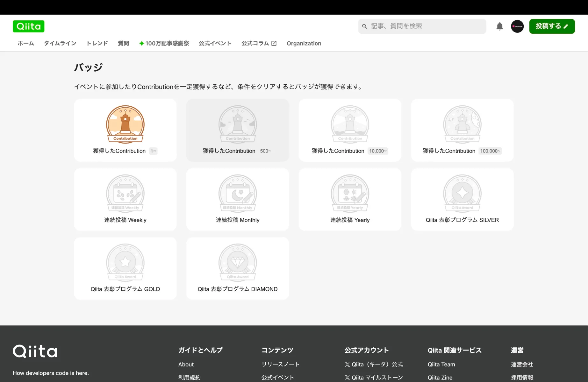Click the notification bell icon
Screen dimensions: 588x382
click(499, 26)
